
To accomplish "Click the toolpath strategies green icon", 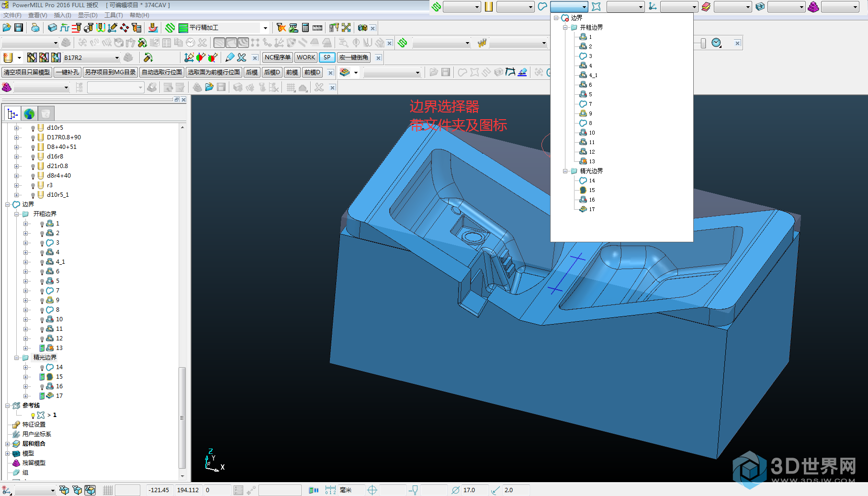I will pyautogui.click(x=170, y=28).
